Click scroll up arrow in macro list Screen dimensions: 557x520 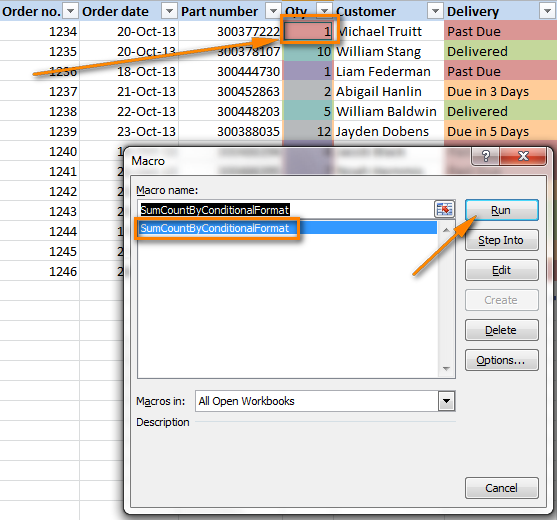coord(446,230)
